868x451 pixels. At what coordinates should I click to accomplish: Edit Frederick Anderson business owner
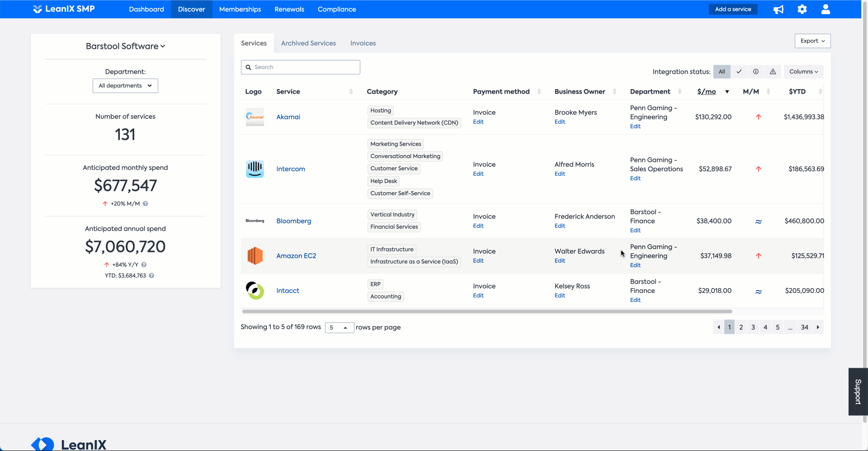560,226
